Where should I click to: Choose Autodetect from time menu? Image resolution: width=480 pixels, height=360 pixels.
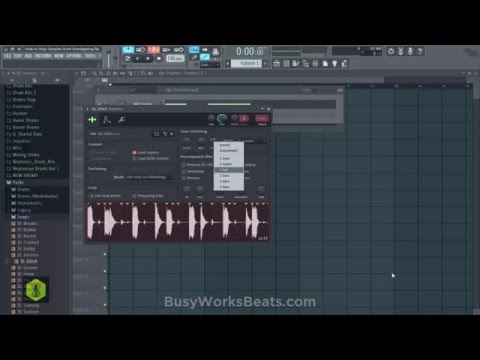click(228, 151)
